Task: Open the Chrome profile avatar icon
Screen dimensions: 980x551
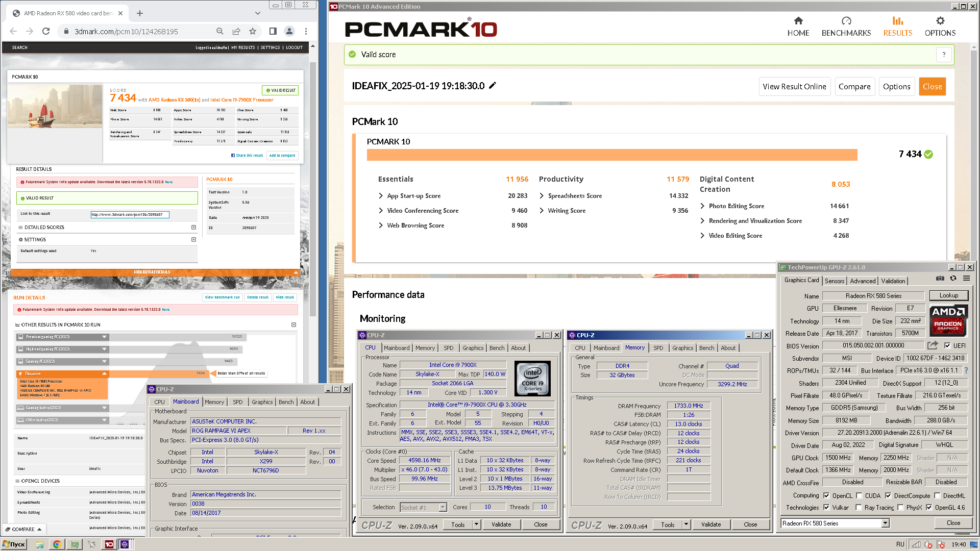Action: click(x=289, y=31)
